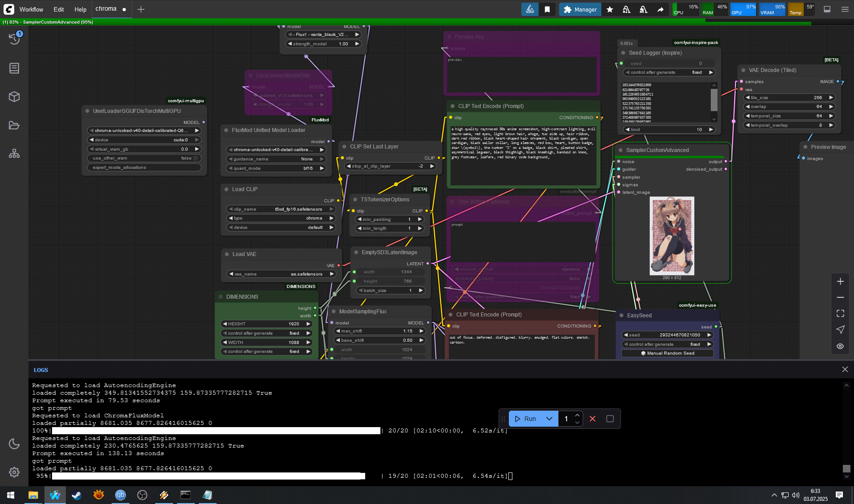Cancel current run with red X
Viewport: 854px width, 504px height.
[592, 419]
